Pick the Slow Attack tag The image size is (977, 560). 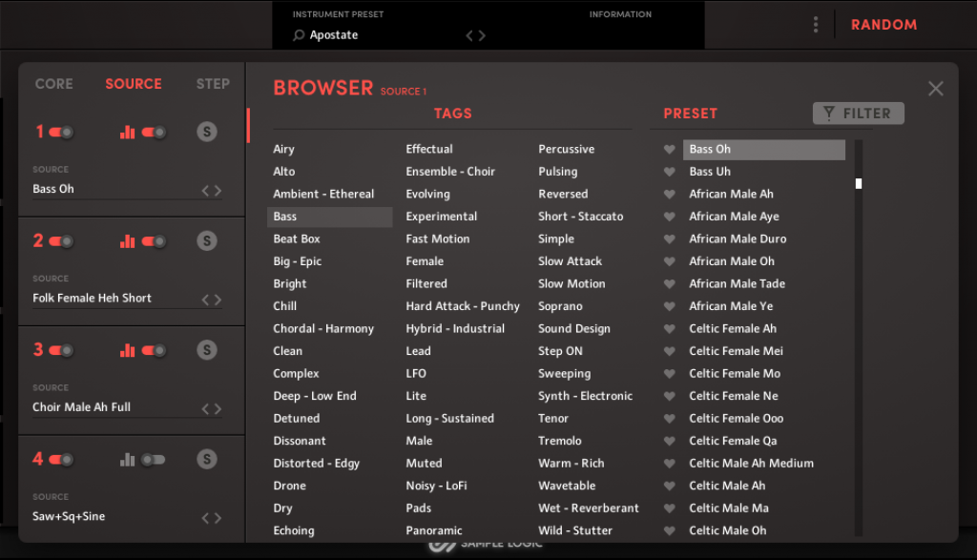571,261
